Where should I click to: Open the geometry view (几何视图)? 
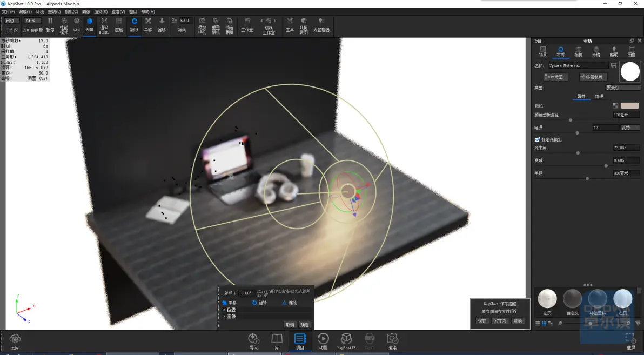(x=304, y=25)
